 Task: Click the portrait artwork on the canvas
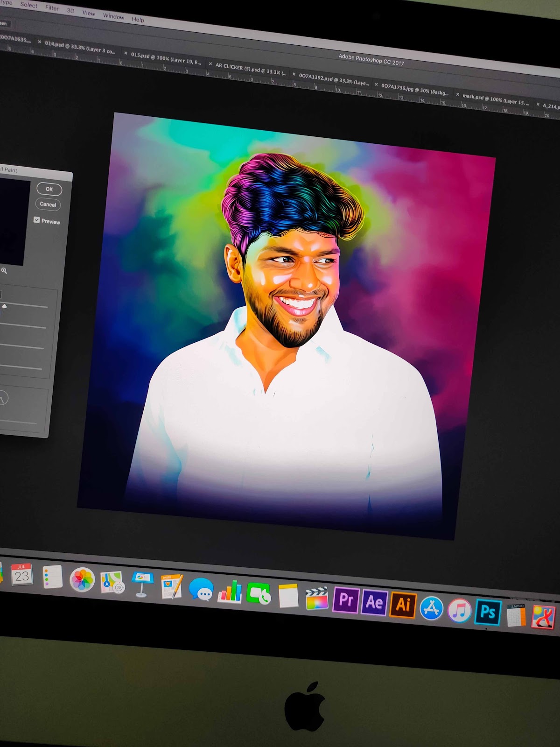tap(286, 326)
